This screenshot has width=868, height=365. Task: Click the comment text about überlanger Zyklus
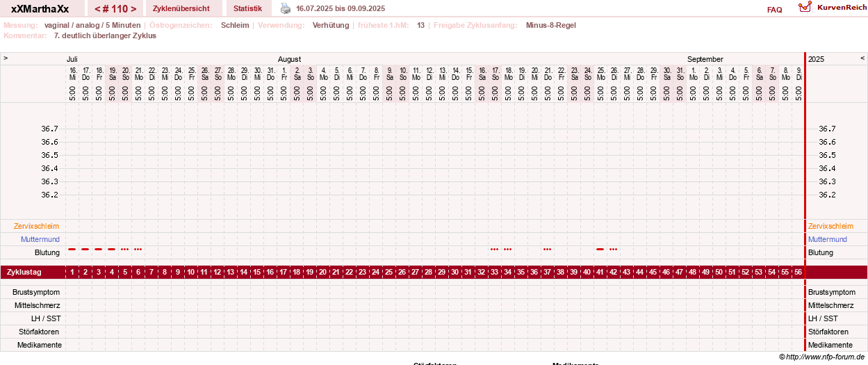pyautogui.click(x=105, y=35)
